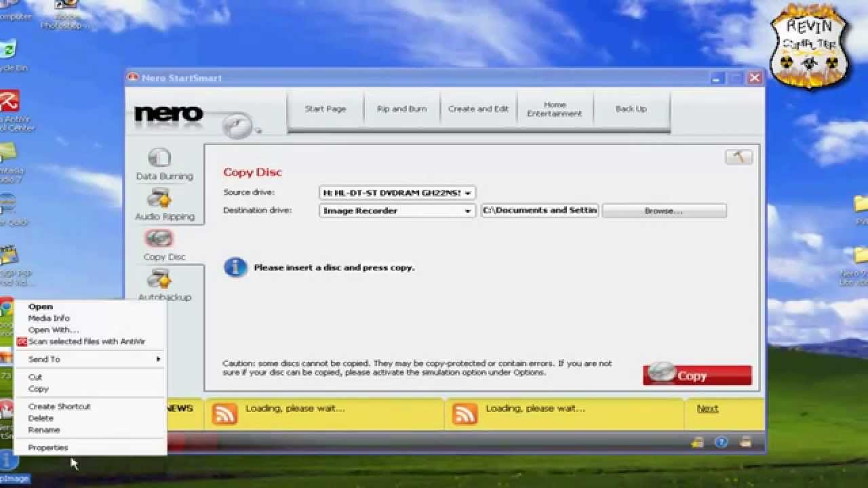Screen dimensions: 868x488
Task: Select the Audio Ripping icon in Nero sidebar
Action: coord(159,199)
